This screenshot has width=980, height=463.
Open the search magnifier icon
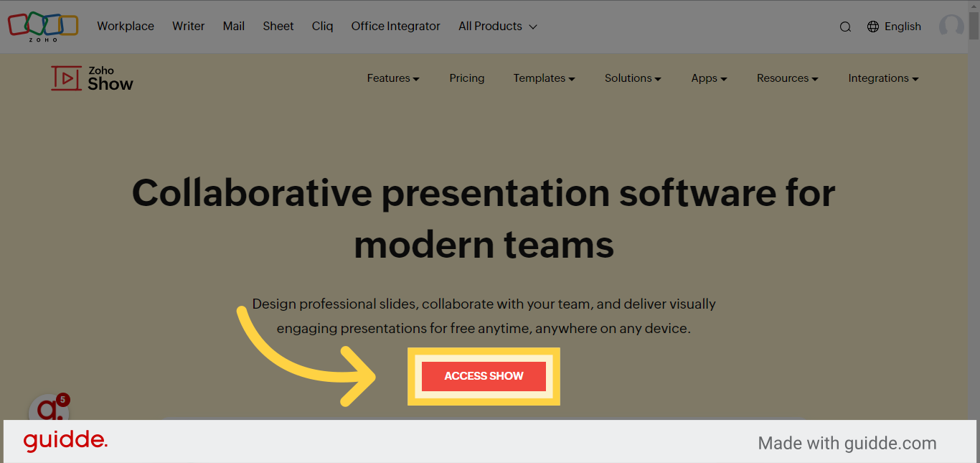845,27
